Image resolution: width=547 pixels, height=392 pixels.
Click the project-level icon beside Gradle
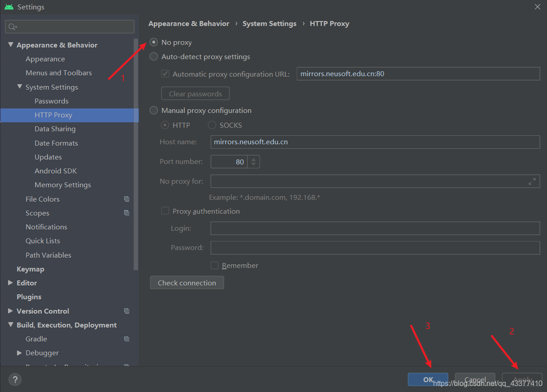pyautogui.click(x=127, y=339)
